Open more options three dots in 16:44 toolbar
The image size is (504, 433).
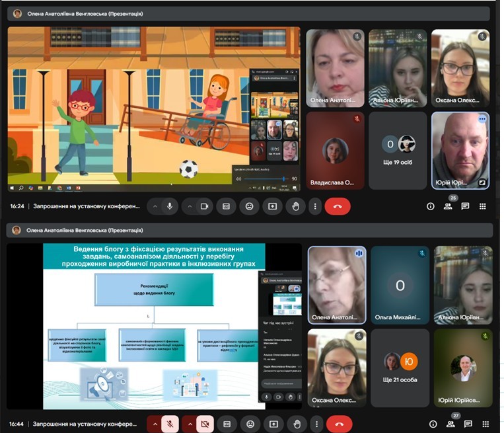(315, 424)
